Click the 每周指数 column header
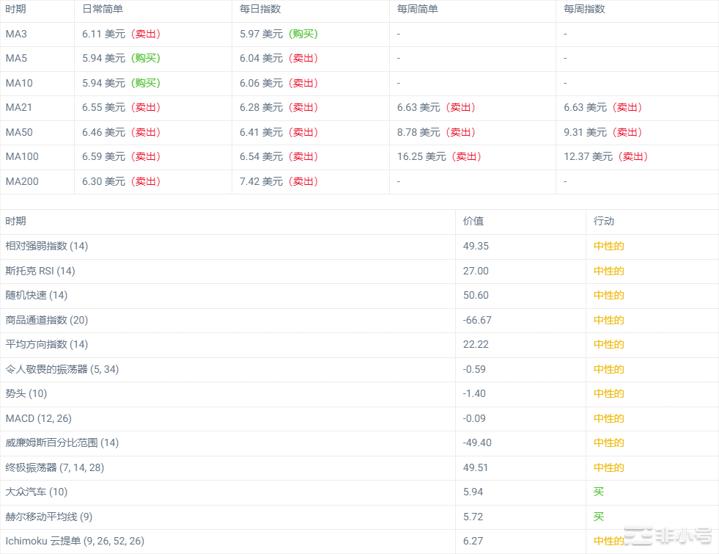719x554 pixels. coord(584,9)
